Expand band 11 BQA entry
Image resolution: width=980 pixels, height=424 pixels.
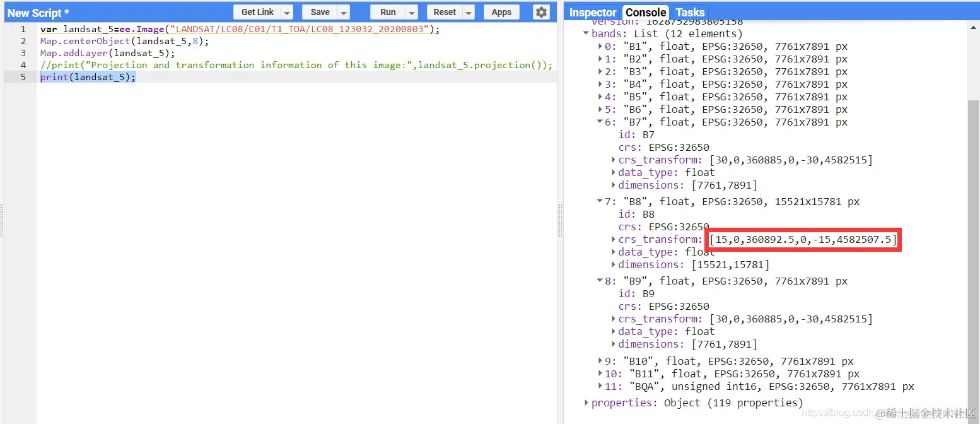click(600, 386)
